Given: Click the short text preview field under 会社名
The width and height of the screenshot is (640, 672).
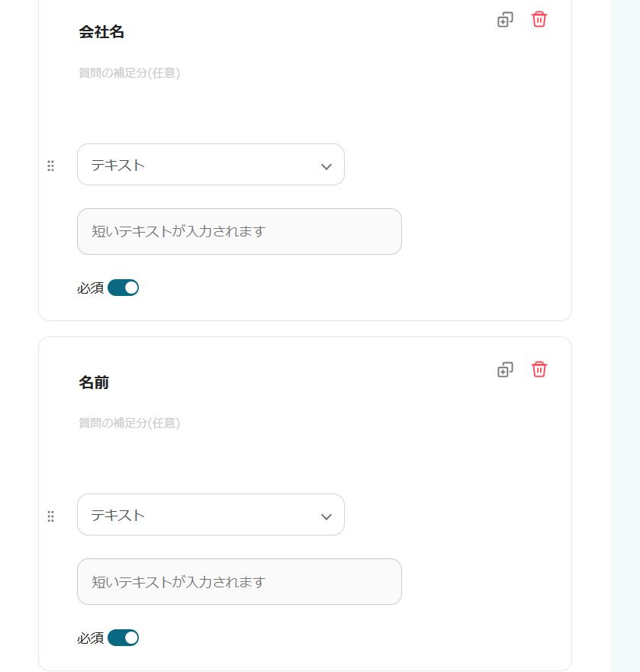Looking at the screenshot, I should [x=239, y=231].
